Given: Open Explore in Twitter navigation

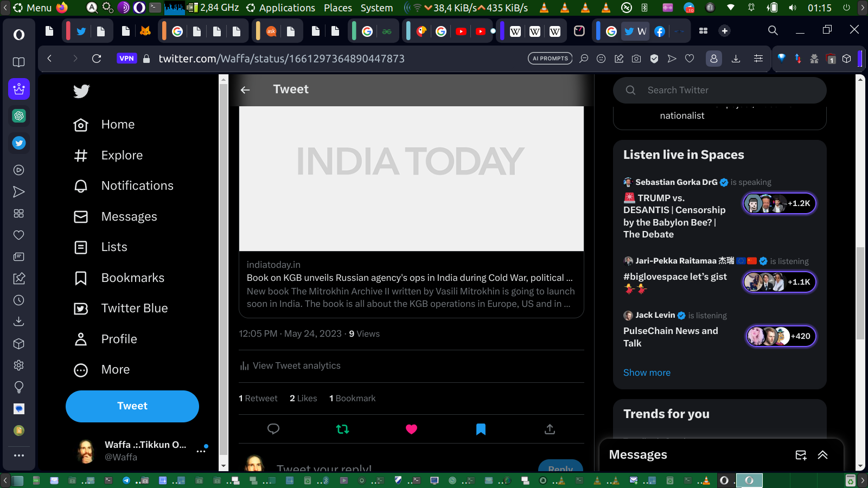Looking at the screenshot, I should (108, 156).
